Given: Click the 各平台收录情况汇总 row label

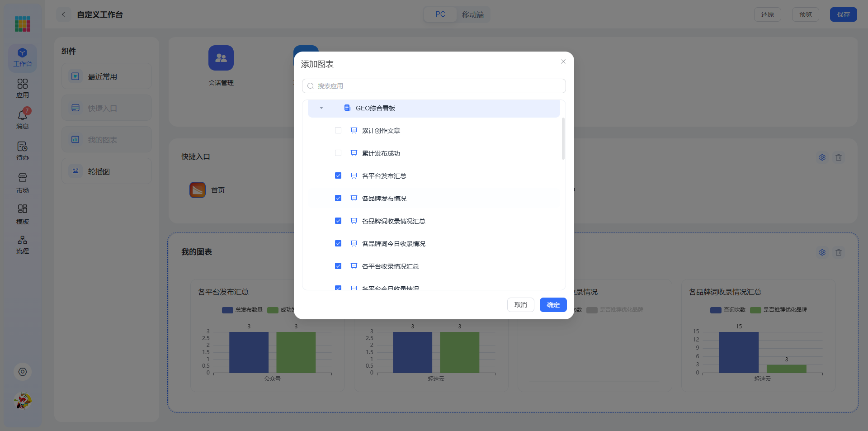Looking at the screenshot, I should 391,266.
